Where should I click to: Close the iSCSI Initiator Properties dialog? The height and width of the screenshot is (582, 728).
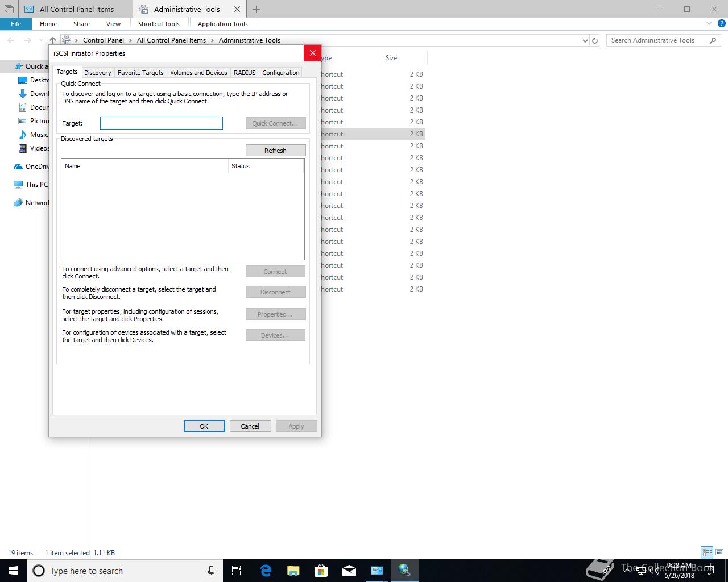point(312,53)
